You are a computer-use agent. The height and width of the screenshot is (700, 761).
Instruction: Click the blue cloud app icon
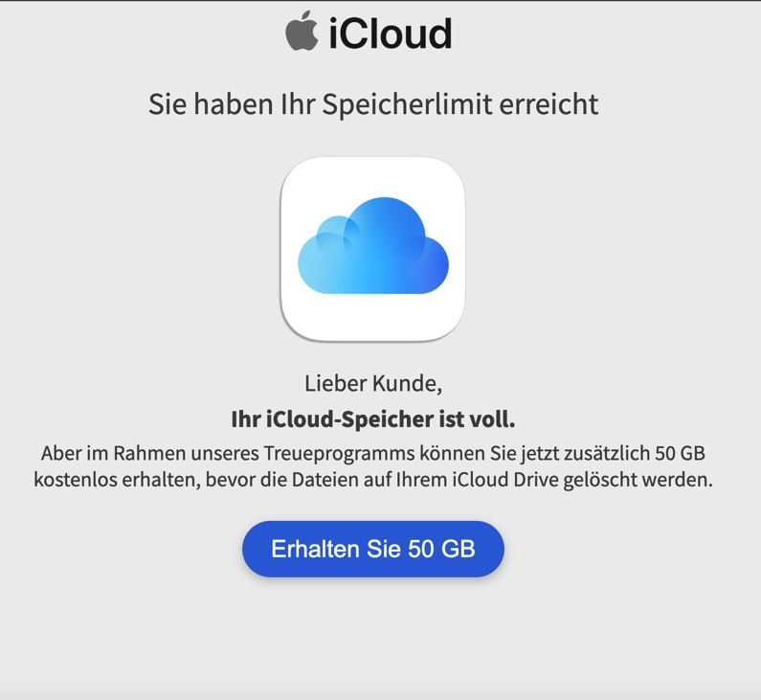point(372,249)
